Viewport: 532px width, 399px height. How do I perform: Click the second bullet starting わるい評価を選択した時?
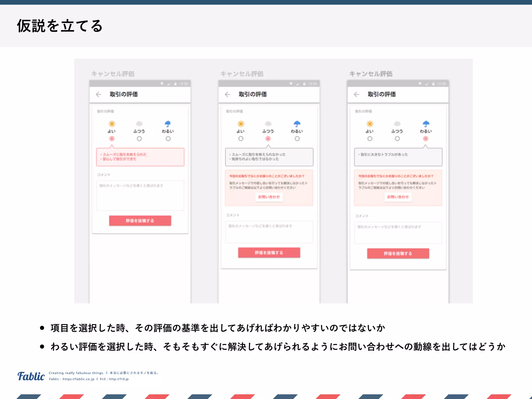pyautogui.click(x=278, y=347)
